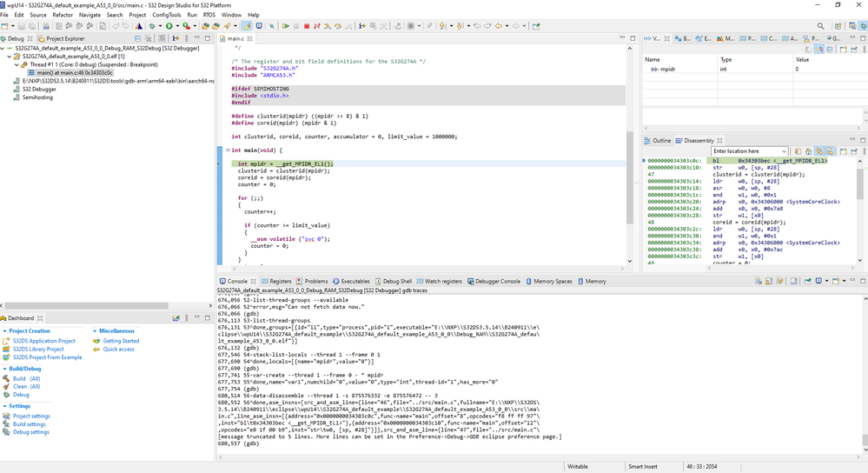868x473 pixels.
Task: Click S32DS Project From Example link
Action: [x=47, y=357]
